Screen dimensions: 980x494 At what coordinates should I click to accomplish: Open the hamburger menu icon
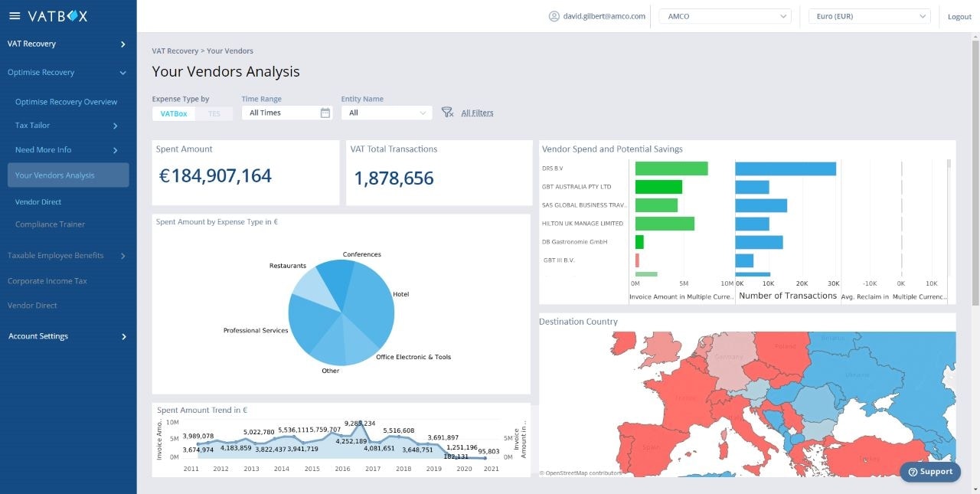[x=15, y=16]
